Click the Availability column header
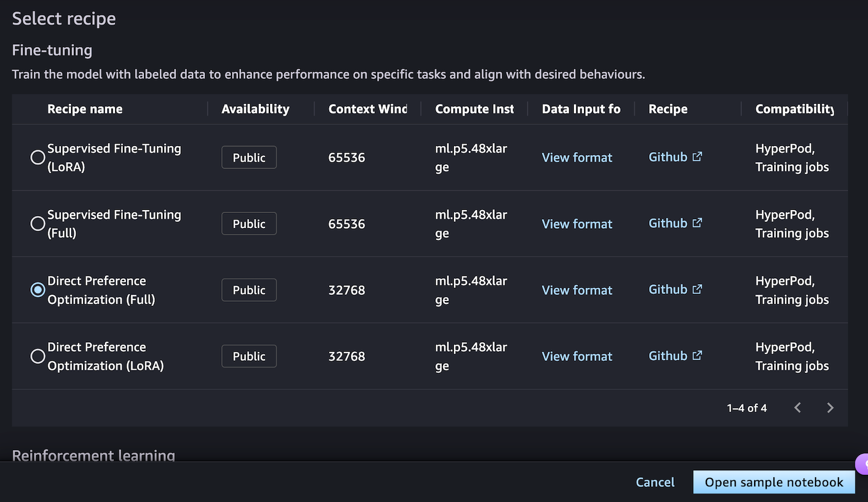The image size is (868, 502). [x=255, y=109]
